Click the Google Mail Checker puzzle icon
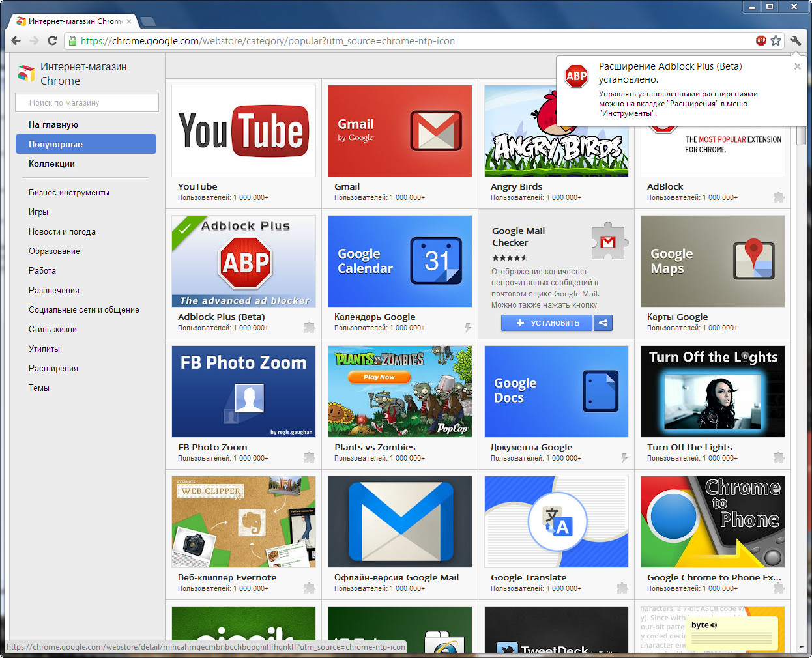812x658 pixels. click(609, 242)
